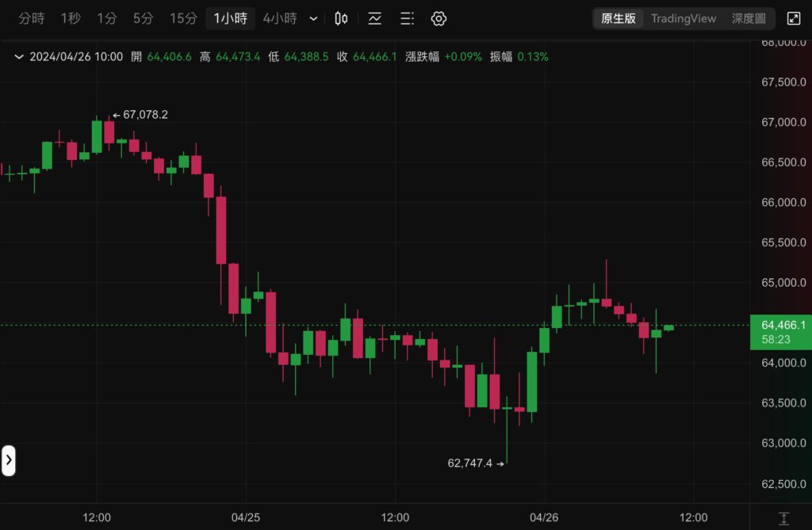Open the candlestick chart type icon
This screenshot has height=530, width=812.
click(x=341, y=18)
